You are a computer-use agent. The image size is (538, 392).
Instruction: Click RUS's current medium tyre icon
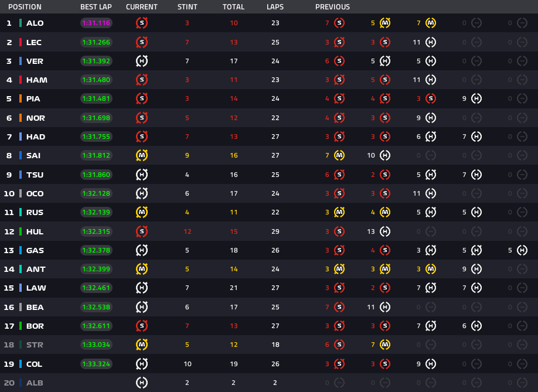click(142, 212)
